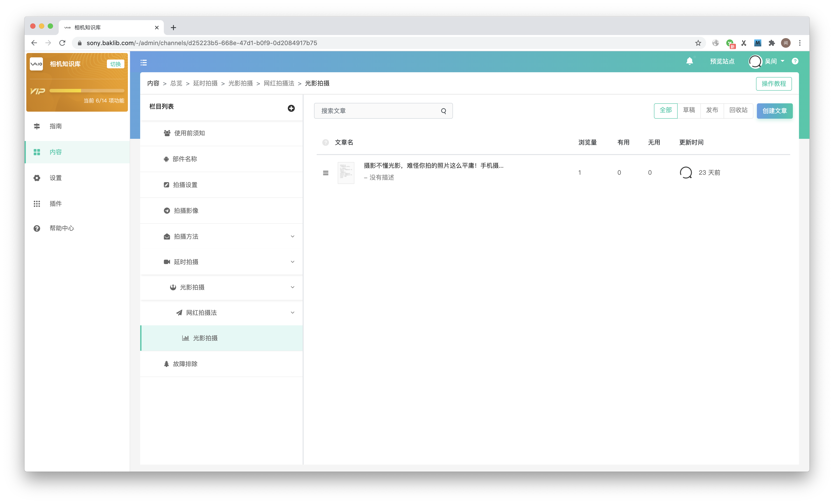
Task: Add a new column with plus icon
Action: click(291, 108)
